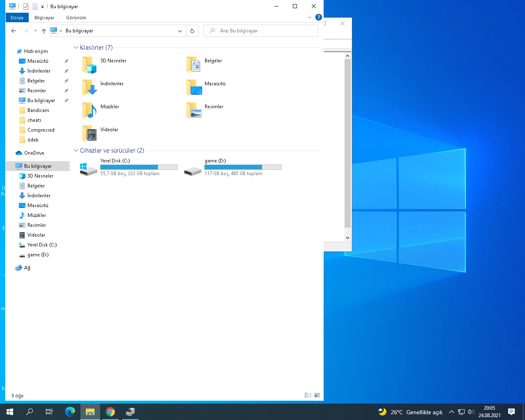Select OneDrive in the navigation pane

(x=34, y=153)
